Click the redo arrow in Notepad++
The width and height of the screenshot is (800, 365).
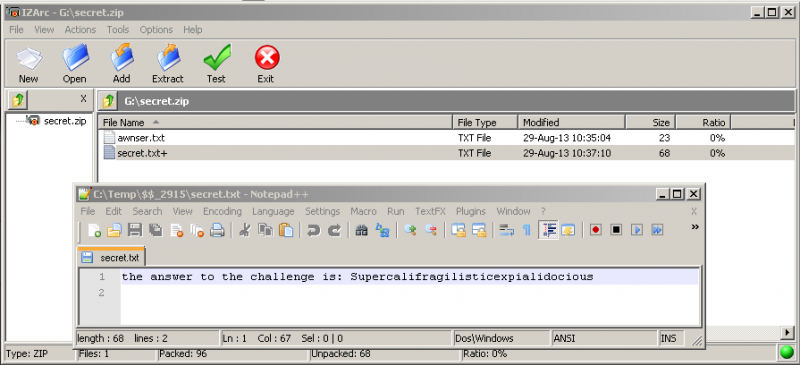(x=334, y=230)
